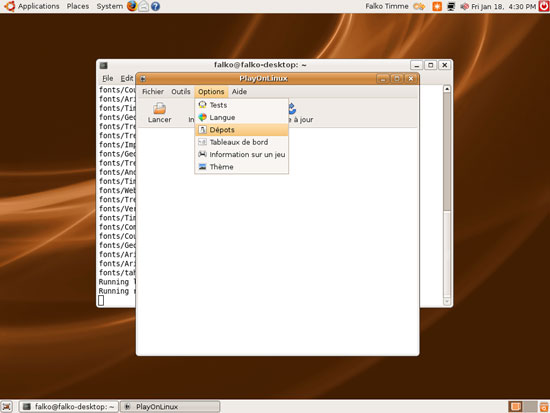This screenshot has height=413, width=550.
Task: Open the Fichier menu
Action: tap(153, 92)
